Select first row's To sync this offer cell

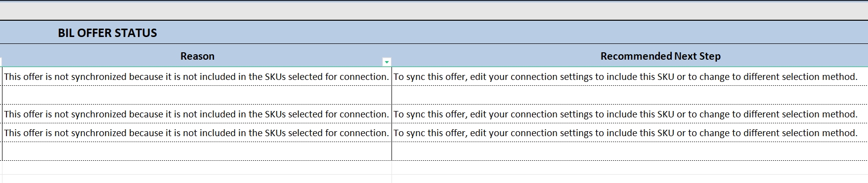point(630,76)
